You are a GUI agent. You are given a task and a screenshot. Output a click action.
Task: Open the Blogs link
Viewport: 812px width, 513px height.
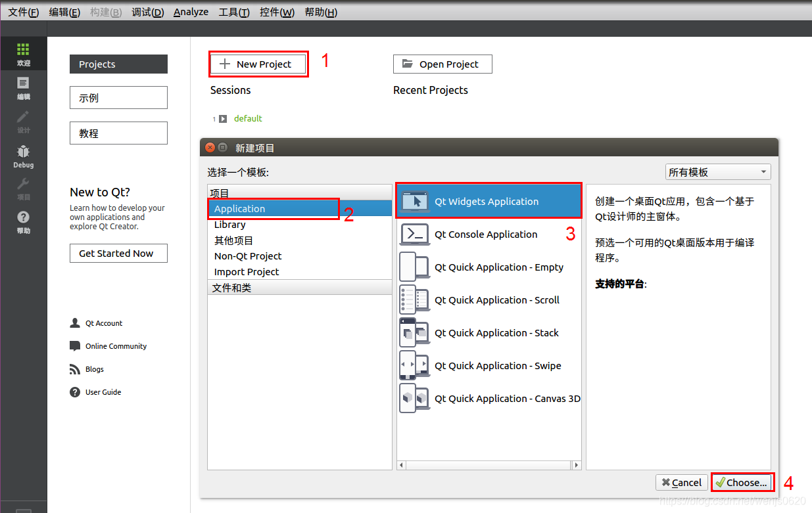(95, 369)
